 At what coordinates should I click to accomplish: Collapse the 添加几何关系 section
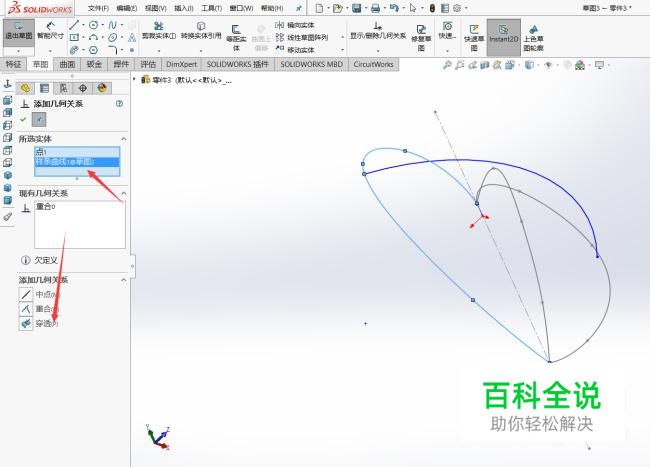[124, 280]
